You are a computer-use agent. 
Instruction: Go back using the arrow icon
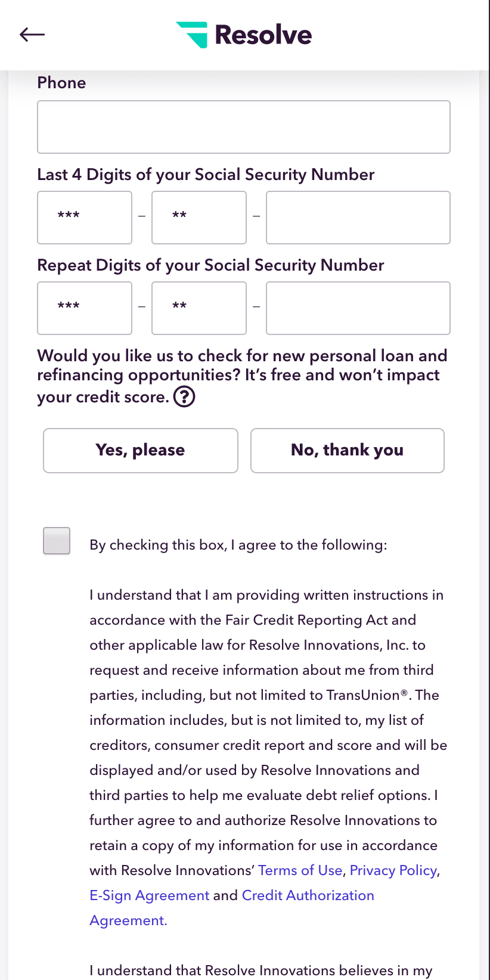pos(32,35)
